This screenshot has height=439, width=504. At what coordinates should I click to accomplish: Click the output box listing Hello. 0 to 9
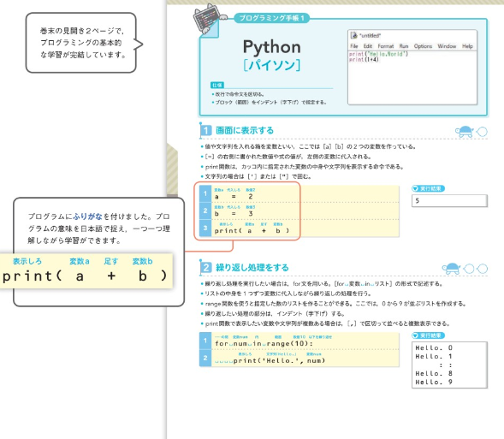[x=449, y=365]
